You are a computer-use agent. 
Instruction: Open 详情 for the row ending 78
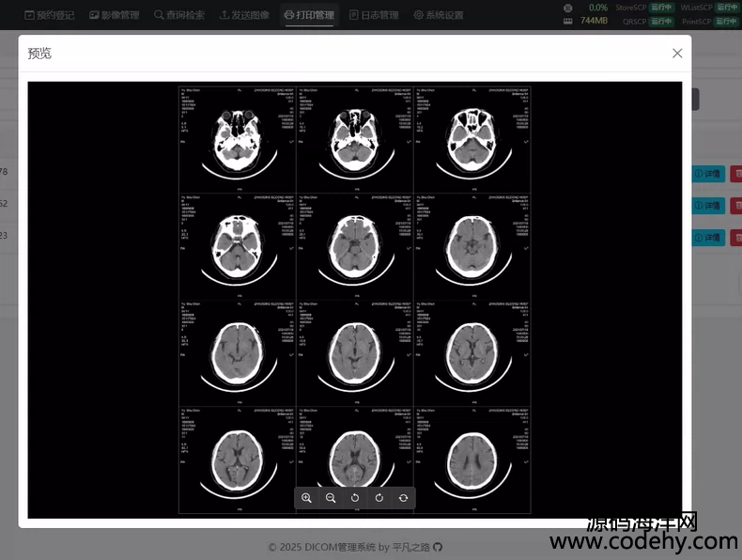tap(708, 174)
